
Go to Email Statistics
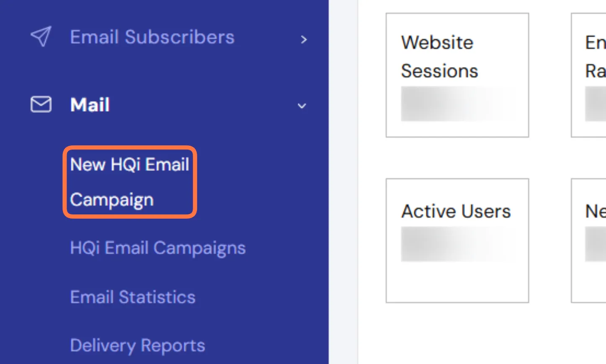click(x=133, y=297)
